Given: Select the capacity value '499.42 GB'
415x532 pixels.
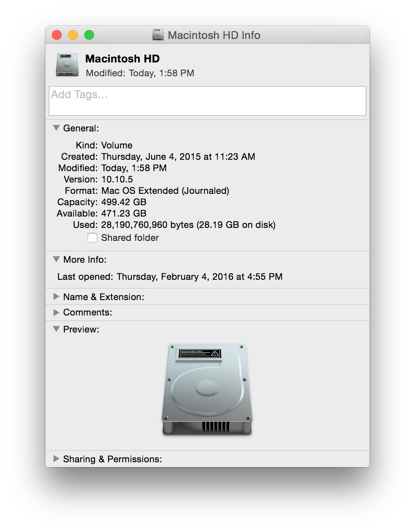Looking at the screenshot, I should pyautogui.click(x=124, y=202).
